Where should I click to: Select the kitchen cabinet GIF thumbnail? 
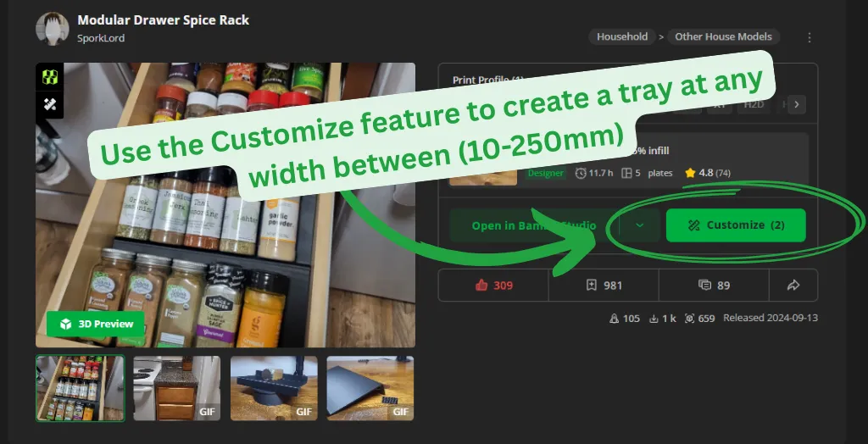coord(176,388)
